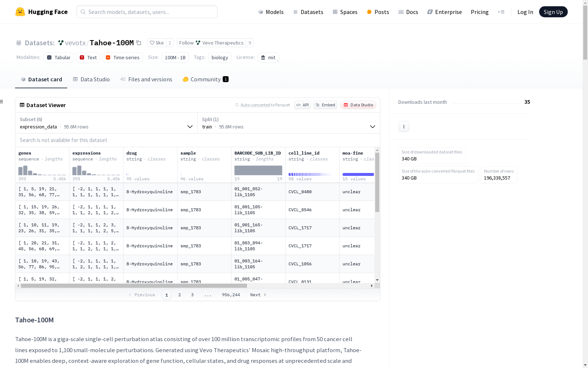
Task: Click the Previous page button
Action: 142,295
